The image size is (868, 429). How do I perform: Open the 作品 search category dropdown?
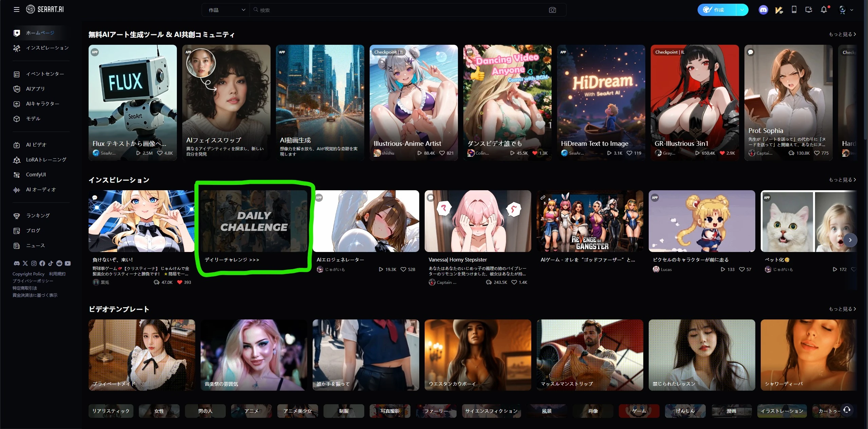[x=226, y=10]
